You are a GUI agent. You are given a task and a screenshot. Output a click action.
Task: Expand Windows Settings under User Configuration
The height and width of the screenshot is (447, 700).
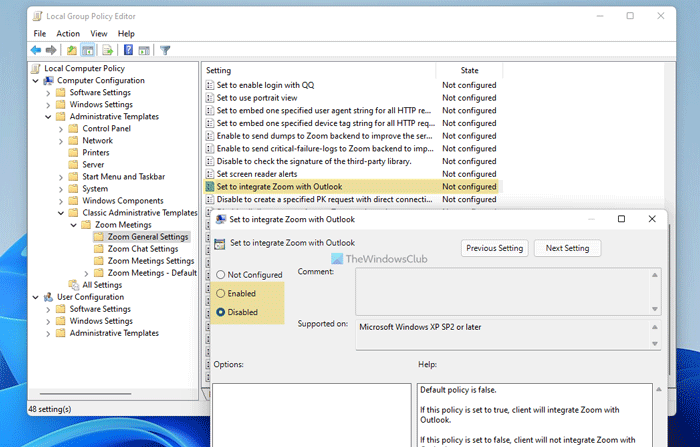48,322
